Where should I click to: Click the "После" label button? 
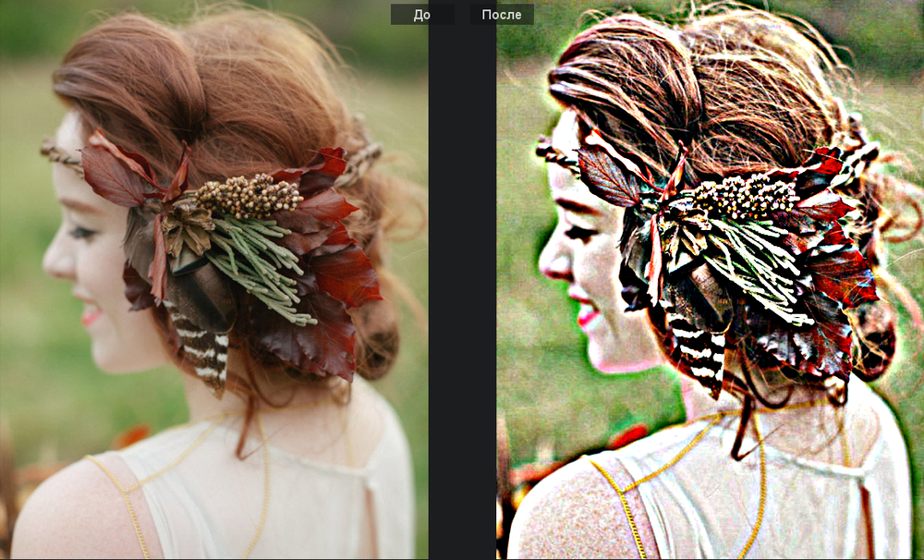pos(502,14)
